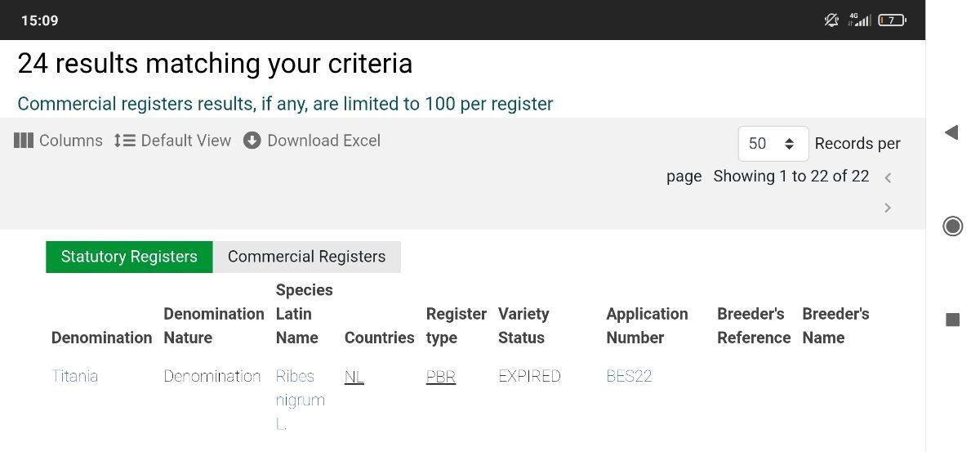Viewport: 980px width, 452px height.
Task: Switch to Statutory Registers tab
Action: pos(129,257)
